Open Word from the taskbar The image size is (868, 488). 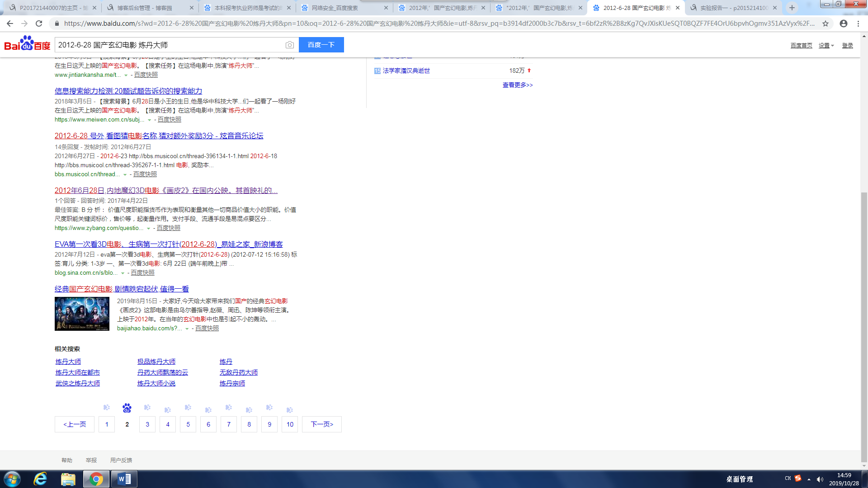124,479
